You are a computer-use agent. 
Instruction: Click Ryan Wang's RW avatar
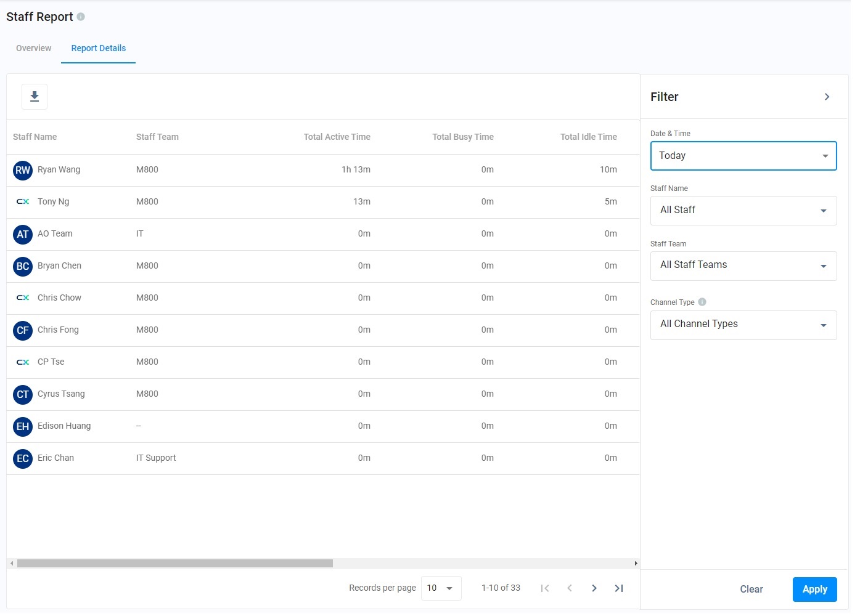23,170
